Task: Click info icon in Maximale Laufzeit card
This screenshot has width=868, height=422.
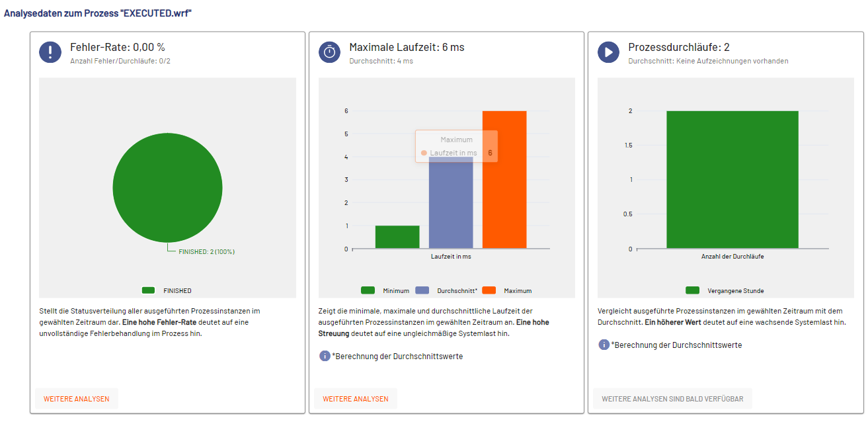Action: coord(325,356)
